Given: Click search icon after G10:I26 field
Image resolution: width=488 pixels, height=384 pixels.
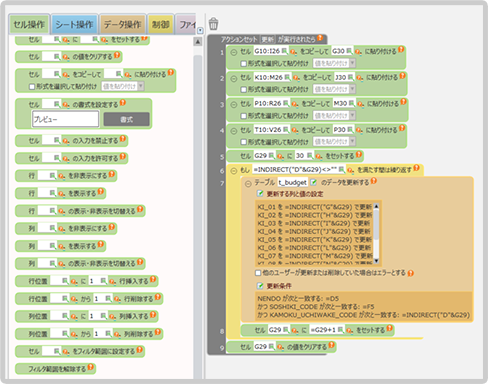Looking at the screenshot, I should coord(293,52).
